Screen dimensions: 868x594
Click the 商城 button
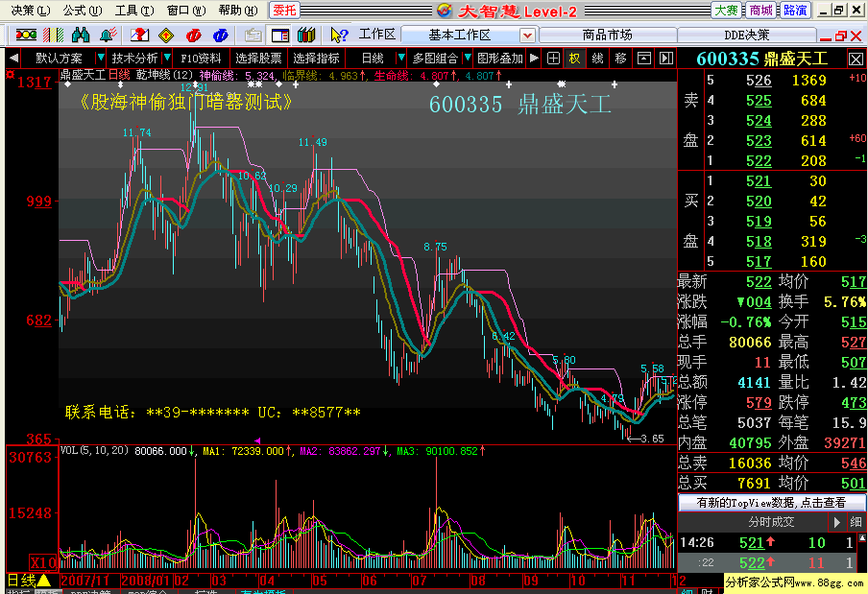click(x=761, y=11)
